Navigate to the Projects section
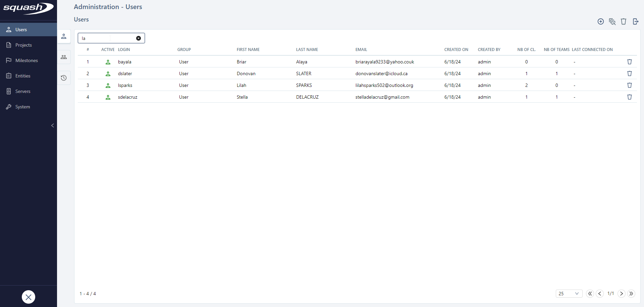 [23, 45]
